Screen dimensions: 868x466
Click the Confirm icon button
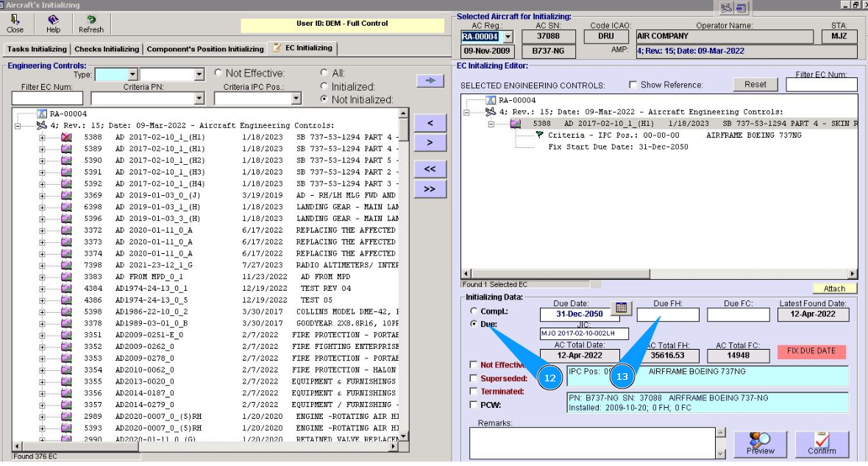[822, 444]
